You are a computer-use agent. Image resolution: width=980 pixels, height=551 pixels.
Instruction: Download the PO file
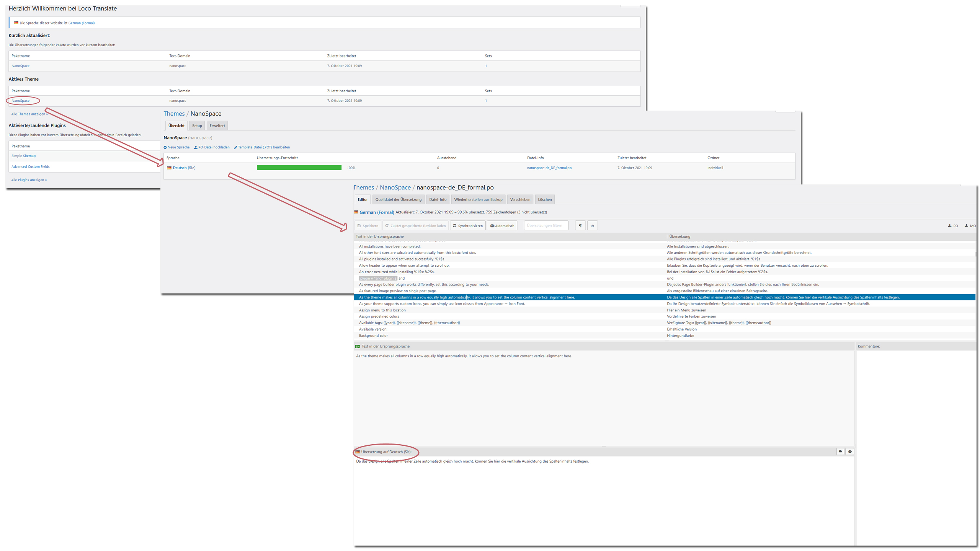pyautogui.click(x=953, y=226)
